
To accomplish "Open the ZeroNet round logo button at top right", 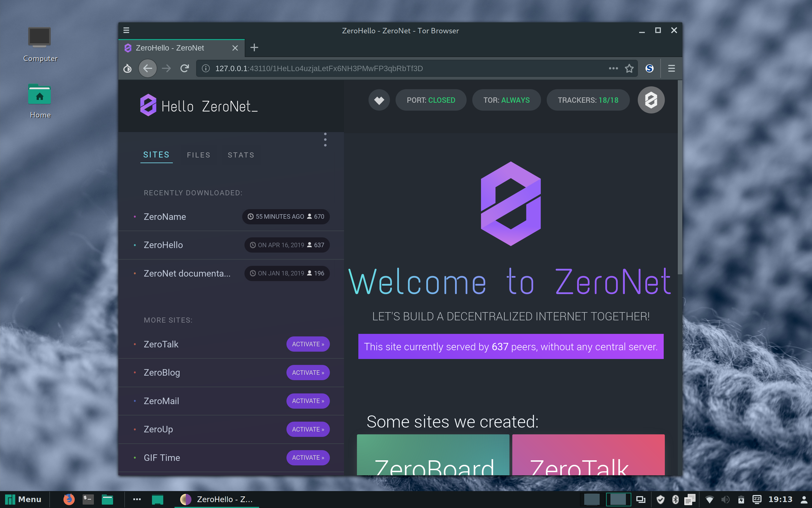I will (x=651, y=100).
